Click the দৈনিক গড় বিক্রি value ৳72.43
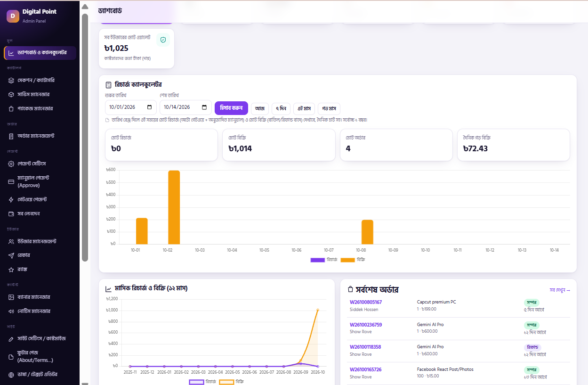Screen dimensions: 588x385 (x=475, y=149)
